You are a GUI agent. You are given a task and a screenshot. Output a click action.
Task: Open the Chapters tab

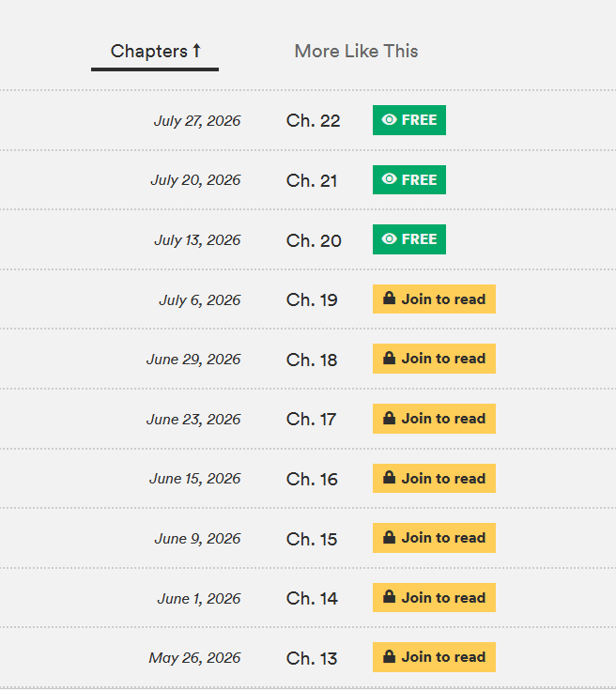click(155, 52)
